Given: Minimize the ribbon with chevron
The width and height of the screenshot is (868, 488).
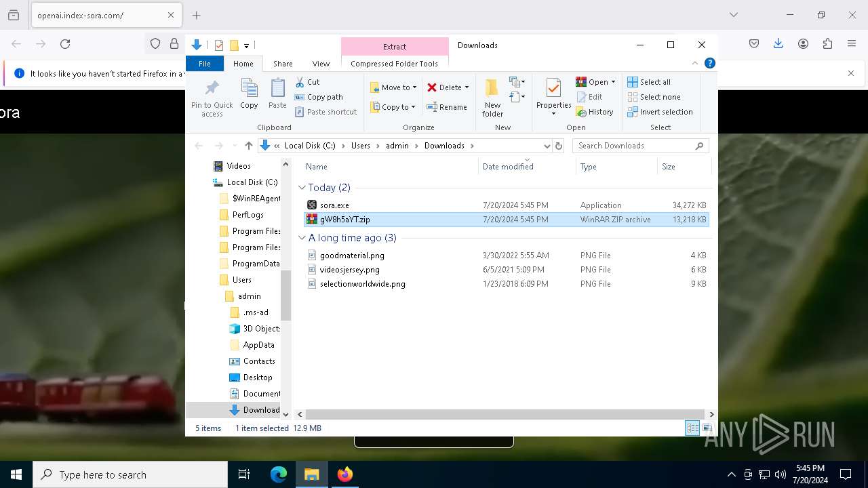Looking at the screenshot, I should [x=695, y=63].
